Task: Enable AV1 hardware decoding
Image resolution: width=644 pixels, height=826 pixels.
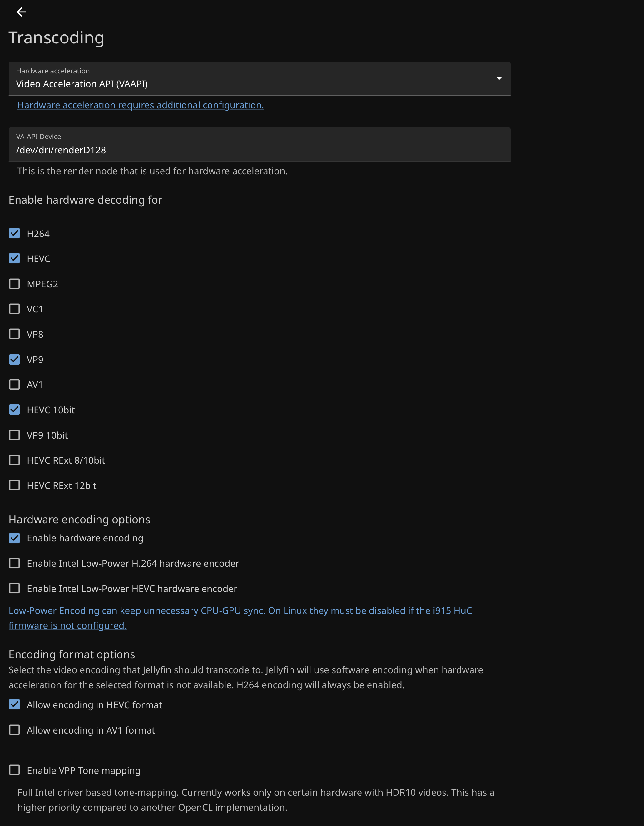Action: click(x=14, y=385)
